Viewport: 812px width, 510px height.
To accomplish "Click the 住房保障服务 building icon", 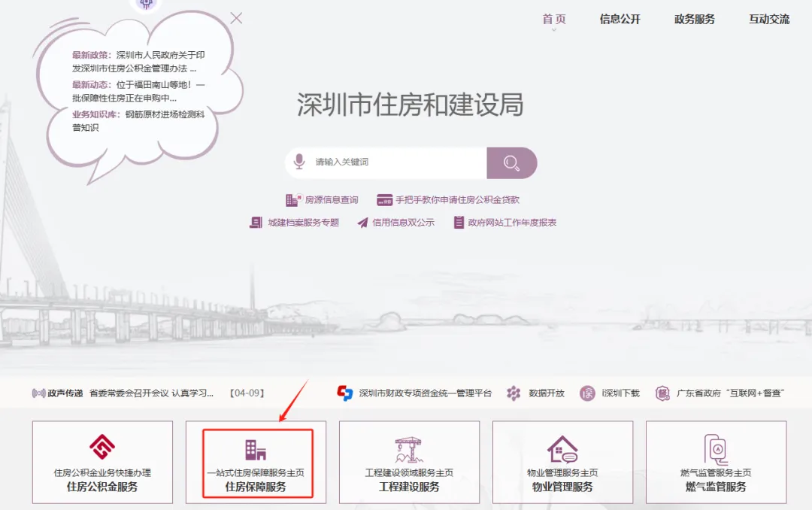I will pyautogui.click(x=256, y=449).
